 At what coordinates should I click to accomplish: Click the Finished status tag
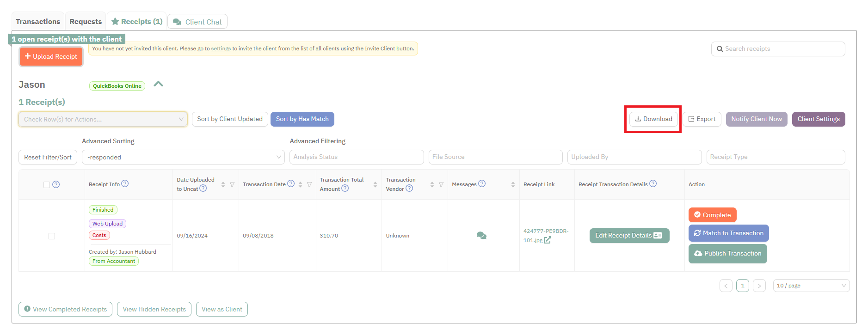pyautogui.click(x=103, y=210)
